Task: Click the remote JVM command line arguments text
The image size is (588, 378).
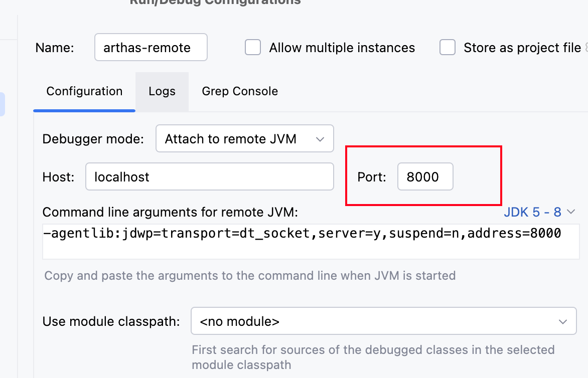Action: click(x=302, y=234)
